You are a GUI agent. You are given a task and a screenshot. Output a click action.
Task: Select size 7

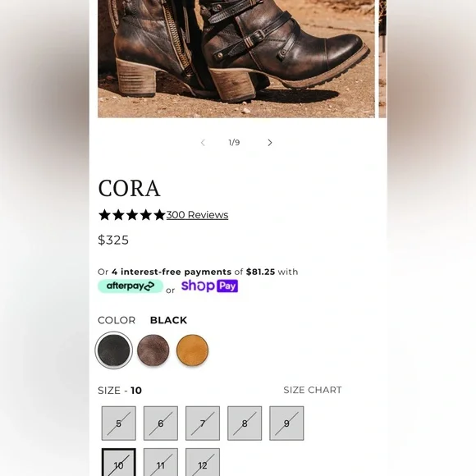click(x=203, y=423)
